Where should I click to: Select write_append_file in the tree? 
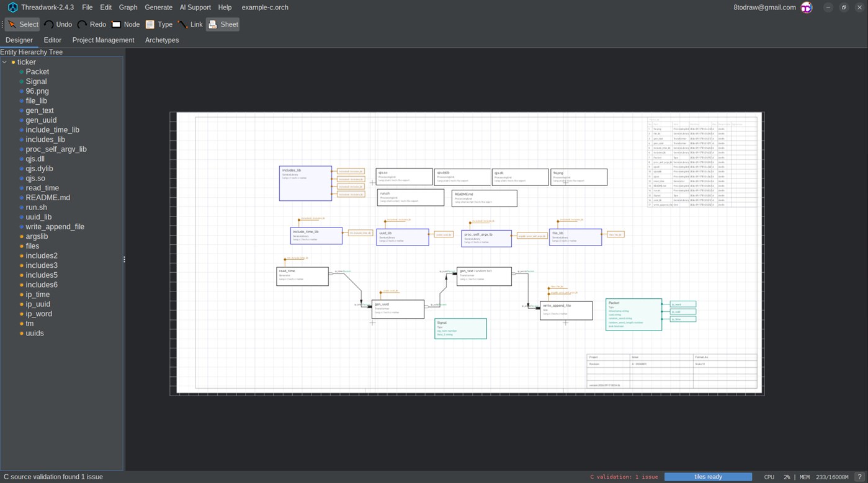55,227
